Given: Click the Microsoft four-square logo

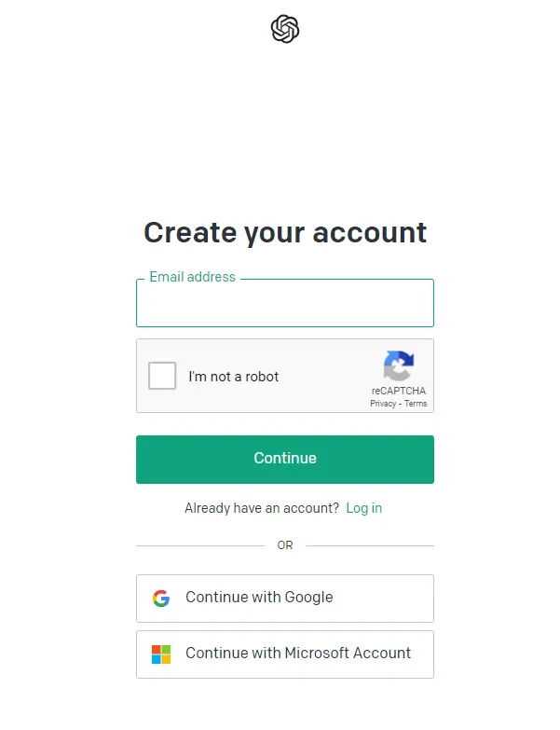Looking at the screenshot, I should coord(161,654).
